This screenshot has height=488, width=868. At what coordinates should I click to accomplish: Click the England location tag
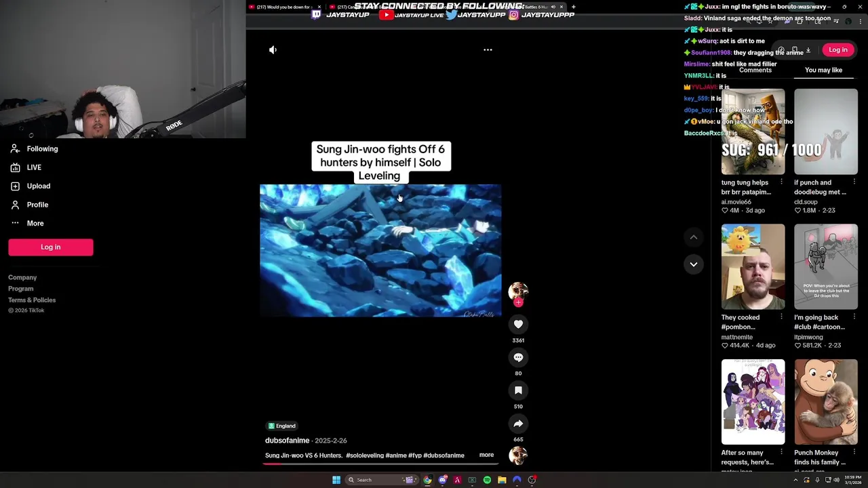click(282, 426)
